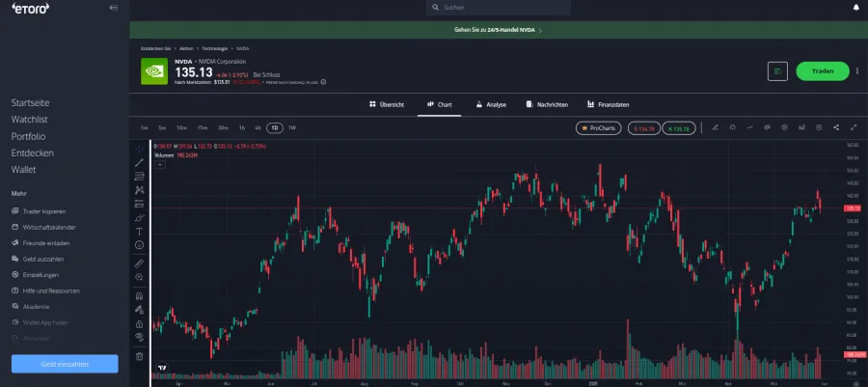Remove drawings with trash icon
This screenshot has width=868, height=387.
click(139, 356)
